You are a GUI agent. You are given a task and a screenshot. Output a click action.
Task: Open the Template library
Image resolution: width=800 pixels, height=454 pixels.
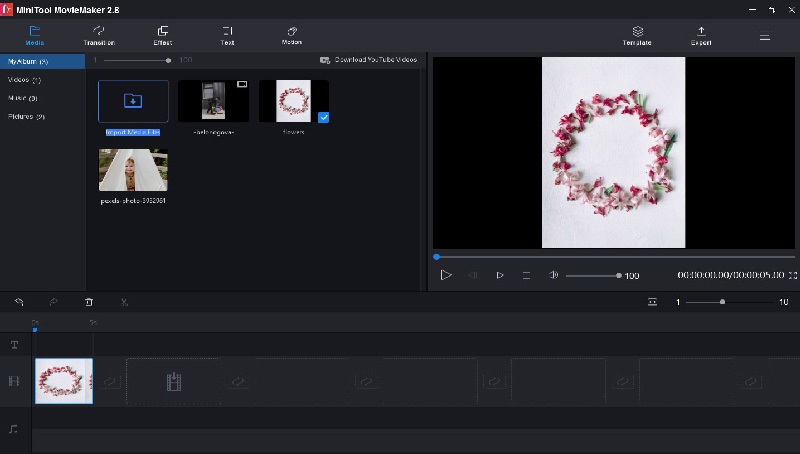637,36
